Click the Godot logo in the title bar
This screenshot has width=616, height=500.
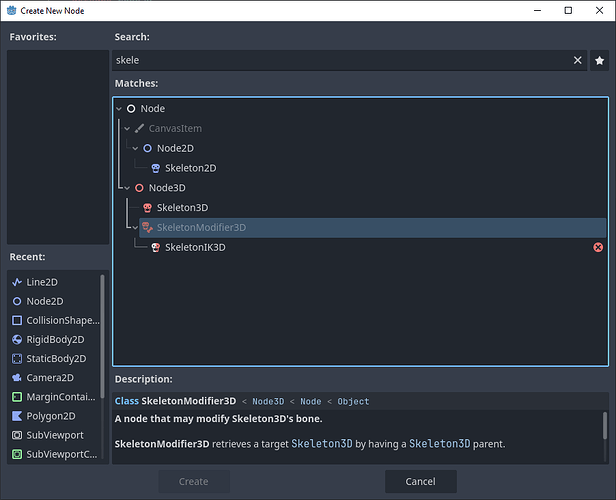pyautogui.click(x=11, y=11)
